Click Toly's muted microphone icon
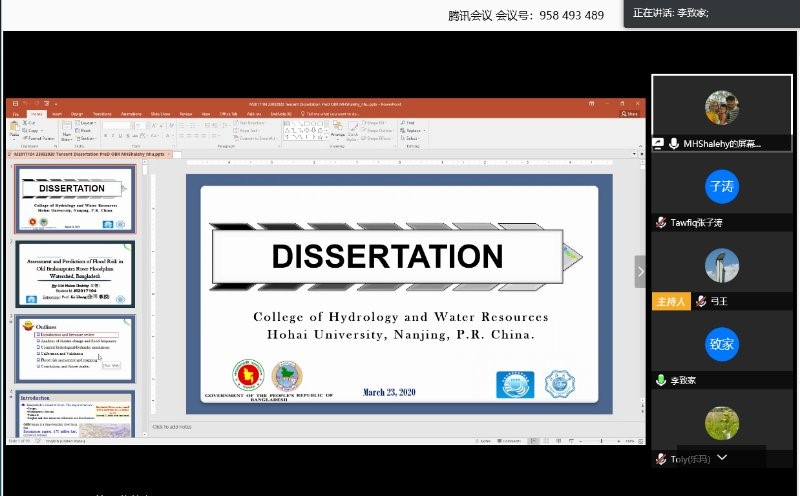This screenshot has height=496, width=800. (661, 459)
